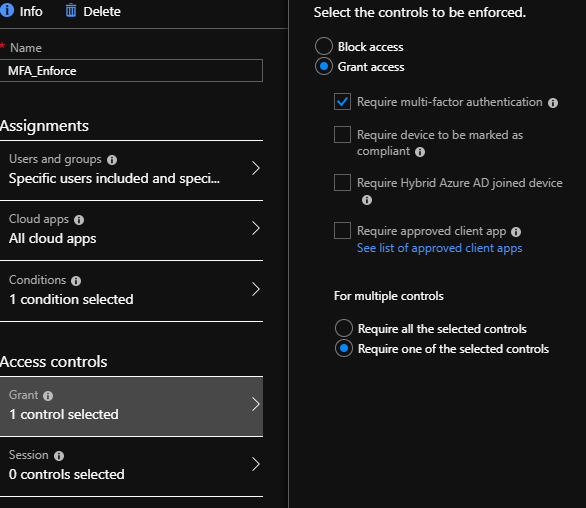Select the Block access radio button
The width and height of the screenshot is (586, 508).
click(x=324, y=46)
